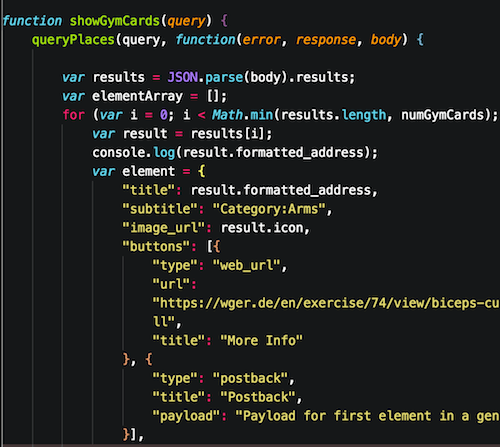The width and height of the screenshot is (500, 447).
Task: Click the 'error' callback parameter
Action: [261, 40]
